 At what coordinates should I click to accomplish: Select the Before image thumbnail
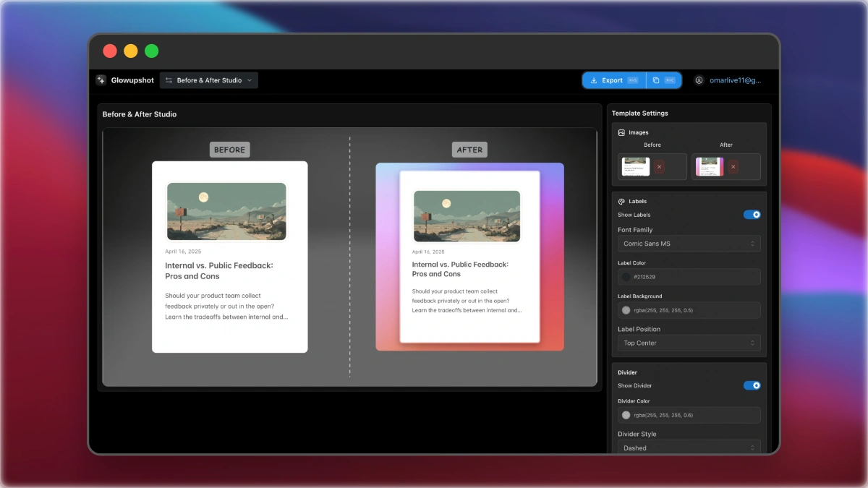636,167
